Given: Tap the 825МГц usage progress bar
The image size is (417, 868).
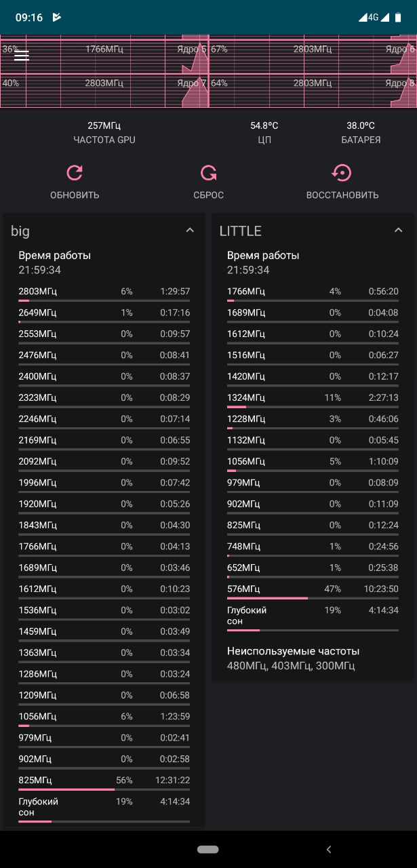Looking at the screenshot, I should pyautogui.click(x=104, y=789).
